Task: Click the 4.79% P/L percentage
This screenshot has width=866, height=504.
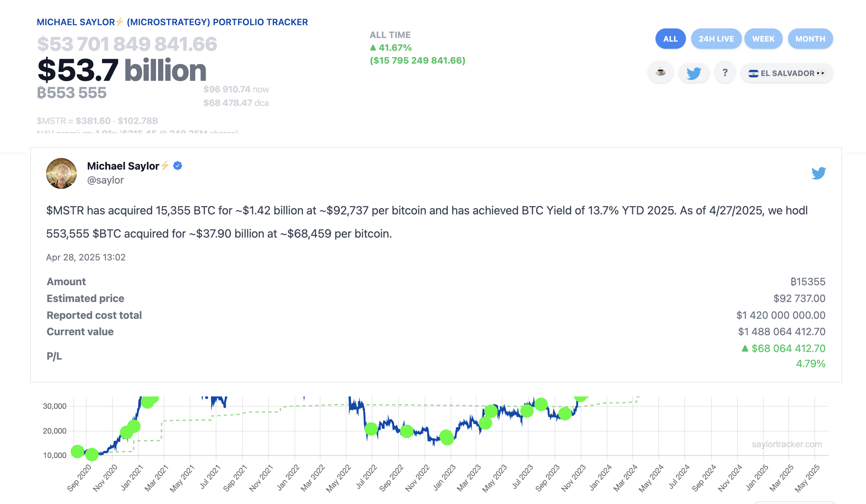Action: click(x=810, y=364)
